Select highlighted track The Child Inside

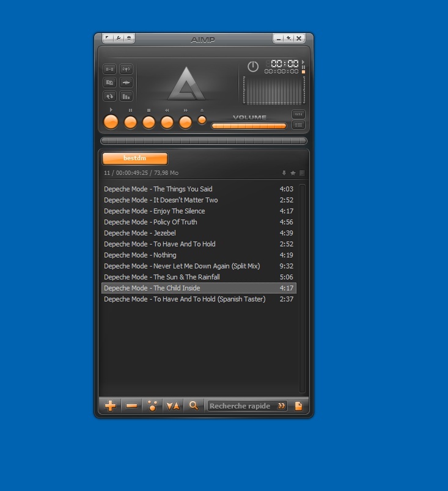click(199, 288)
